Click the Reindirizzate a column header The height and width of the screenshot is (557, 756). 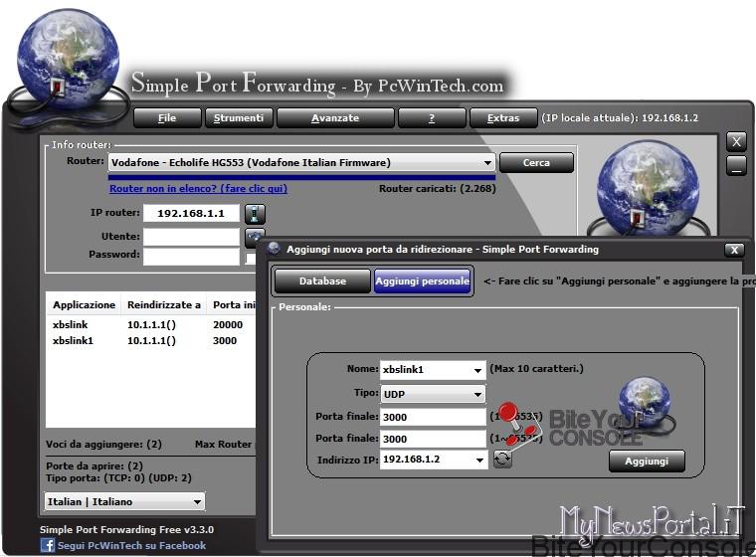point(164,304)
